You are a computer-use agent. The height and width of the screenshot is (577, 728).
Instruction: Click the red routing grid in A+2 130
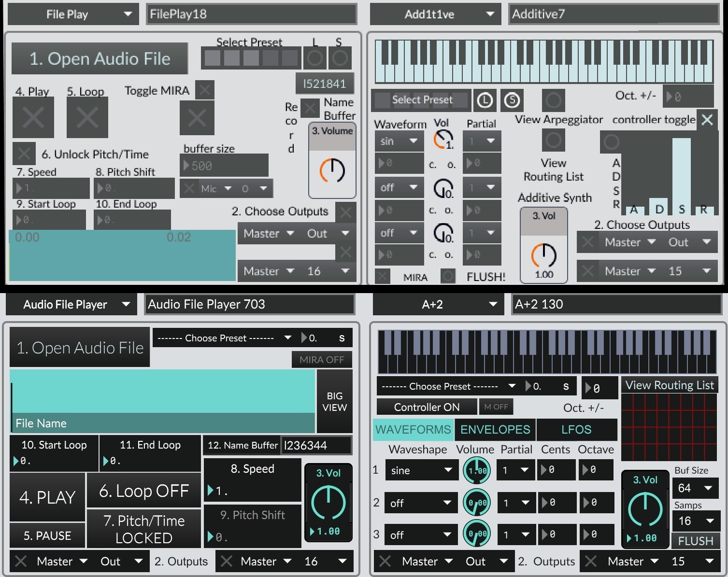coord(669,427)
